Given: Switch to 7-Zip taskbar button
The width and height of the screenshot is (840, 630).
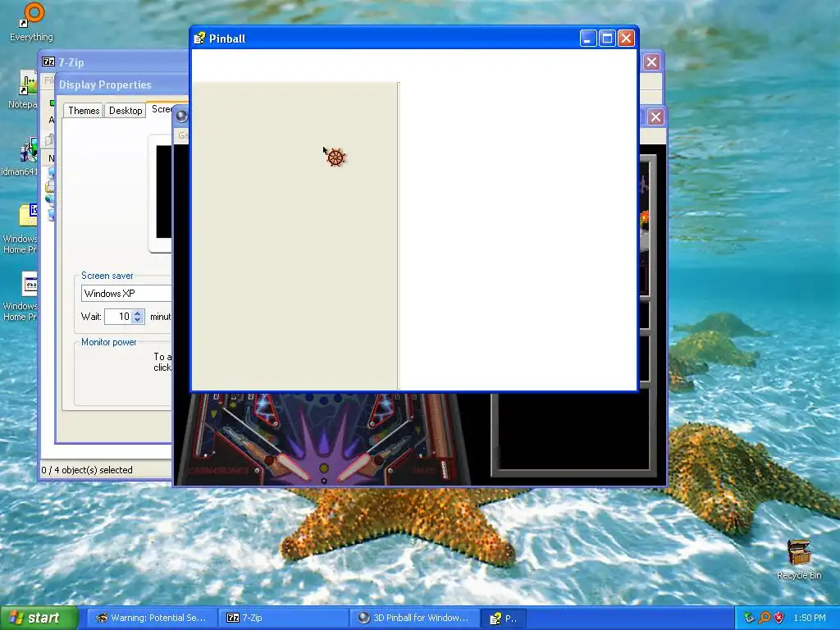Looking at the screenshot, I should [283, 618].
